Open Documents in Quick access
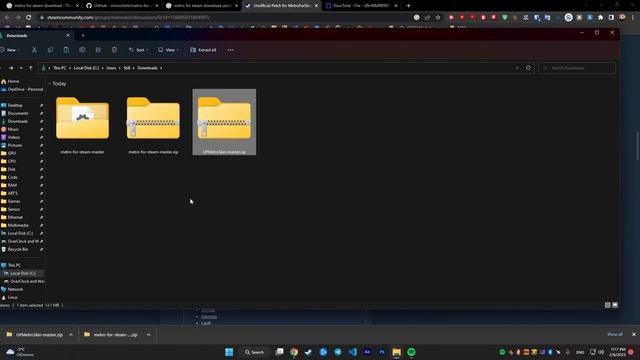 (x=18, y=113)
